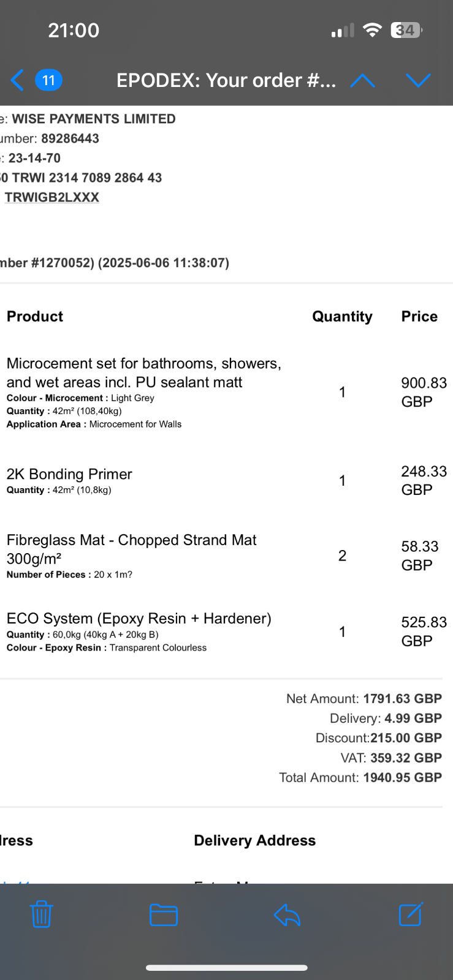Tap the clock showing 21:00
The width and height of the screenshot is (453, 980).
pyautogui.click(x=74, y=30)
